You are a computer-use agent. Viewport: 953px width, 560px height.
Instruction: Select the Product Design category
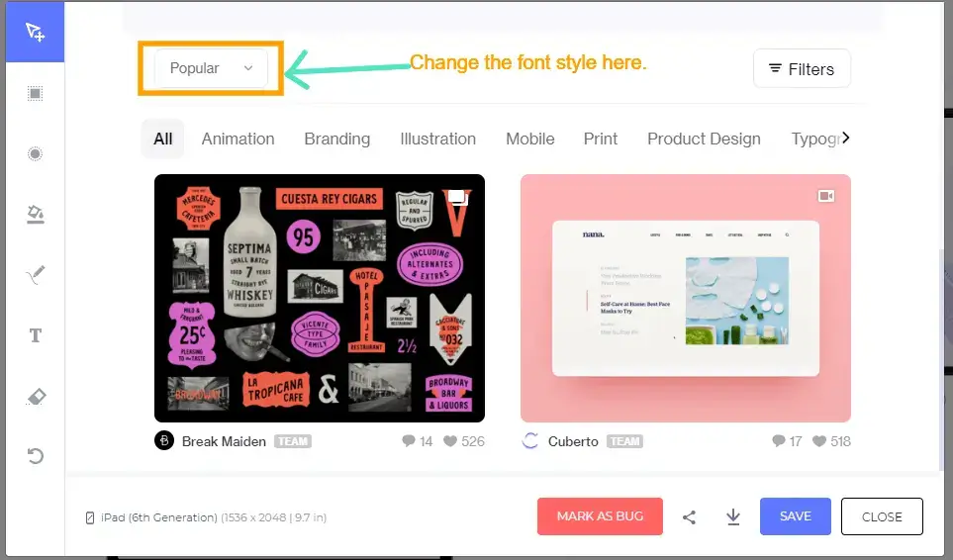(x=704, y=139)
